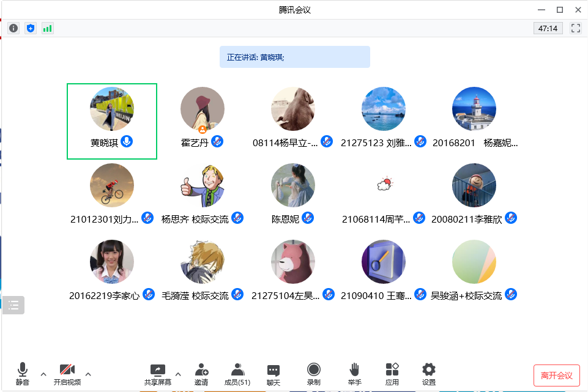588x392 pixels.
Task: Toggle 开启视频 camera on
Action: tap(67, 374)
